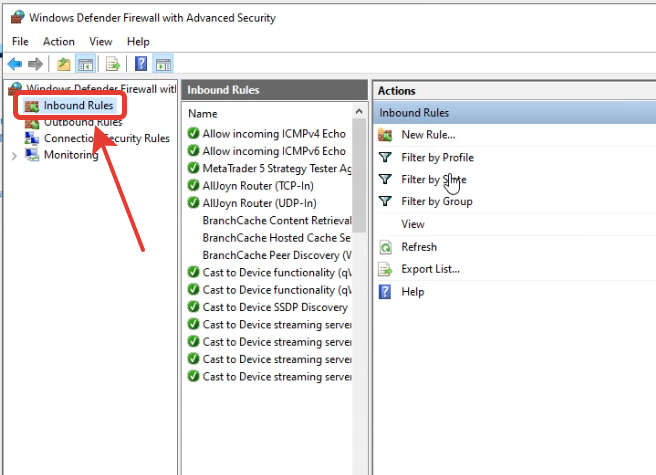This screenshot has height=475, width=656.
Task: Select BranchCache Content Retrieval rule
Action: pos(277,220)
